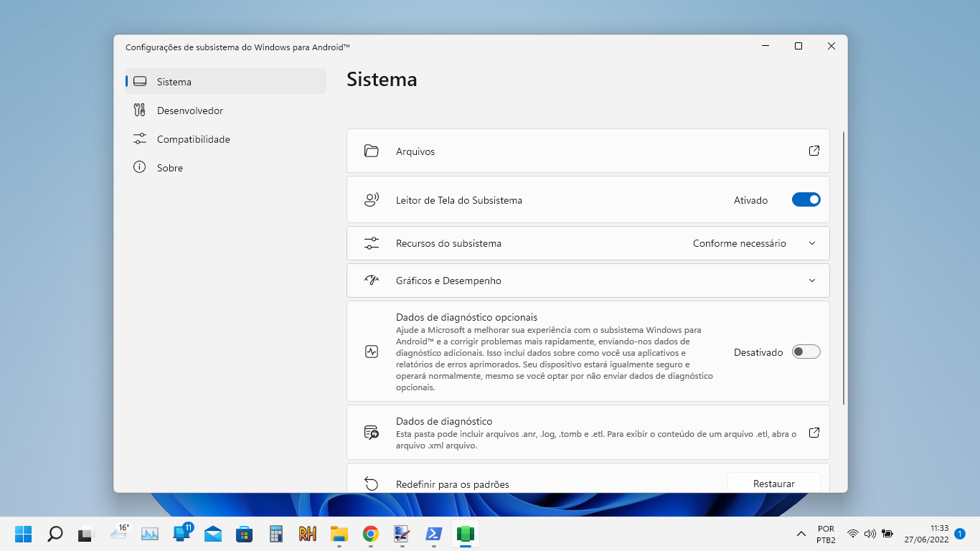The height and width of the screenshot is (551, 980).
Task: Open the Wi-Fi network tray icon
Action: (853, 534)
